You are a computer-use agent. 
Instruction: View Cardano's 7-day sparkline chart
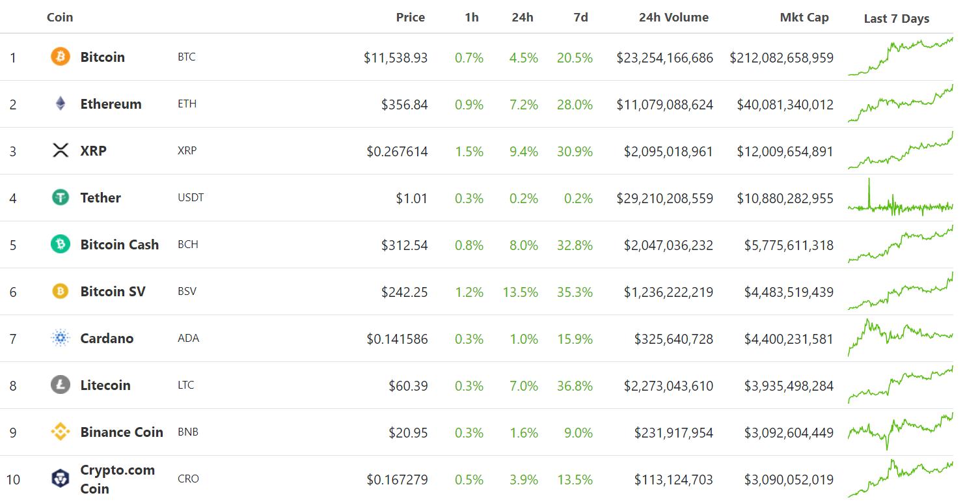900,338
